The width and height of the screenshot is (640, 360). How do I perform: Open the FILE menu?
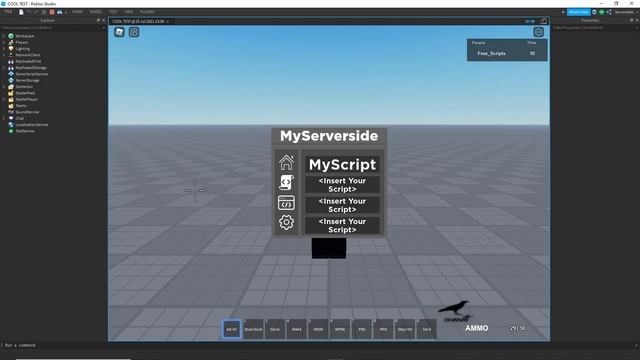point(8,12)
